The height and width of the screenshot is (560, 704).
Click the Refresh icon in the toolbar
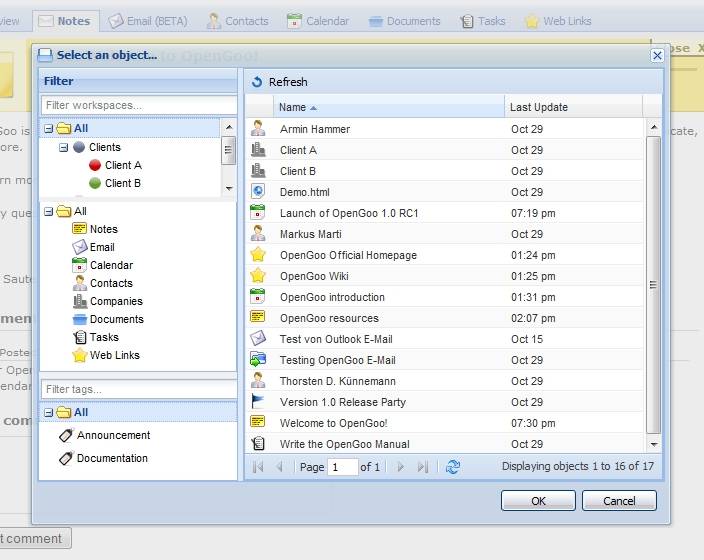pos(257,82)
